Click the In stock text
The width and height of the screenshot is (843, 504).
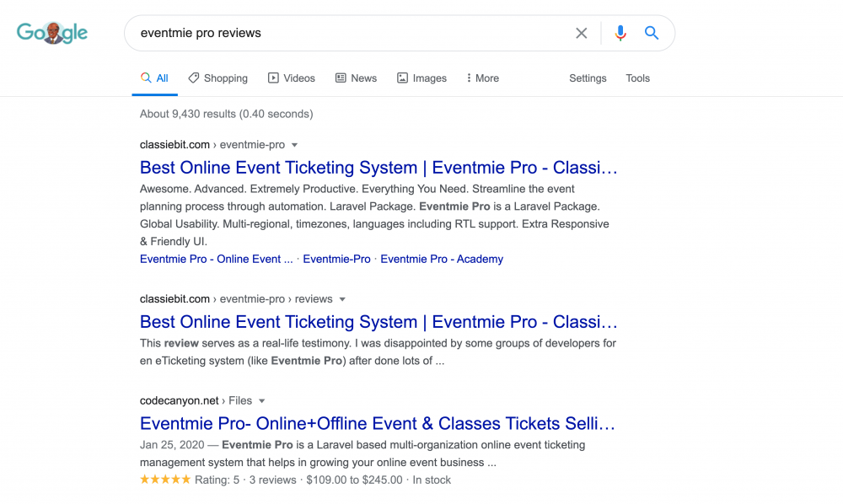[432, 480]
